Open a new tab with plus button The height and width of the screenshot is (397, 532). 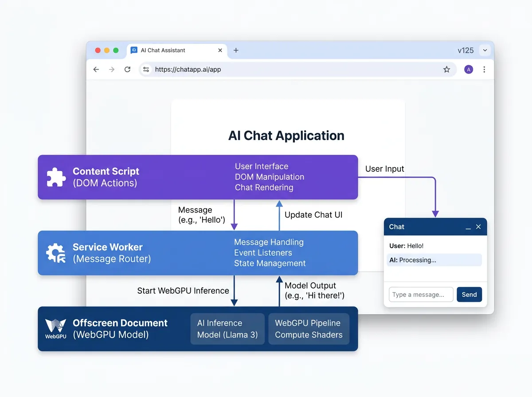click(x=236, y=51)
